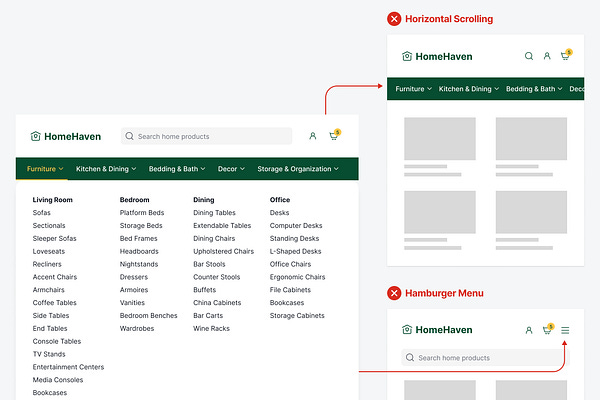Select the Wine Racks link under Dining

(x=211, y=328)
